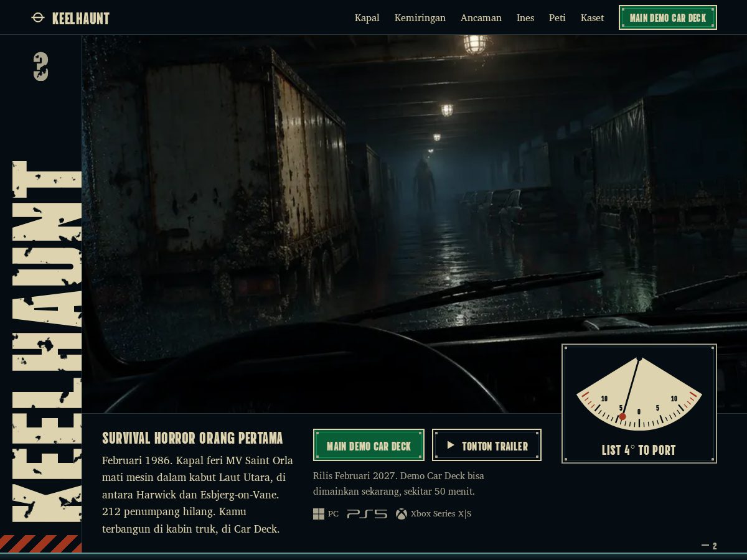This screenshot has width=747, height=560.
Task: Click the PS5 platform logo
Action: click(x=367, y=514)
